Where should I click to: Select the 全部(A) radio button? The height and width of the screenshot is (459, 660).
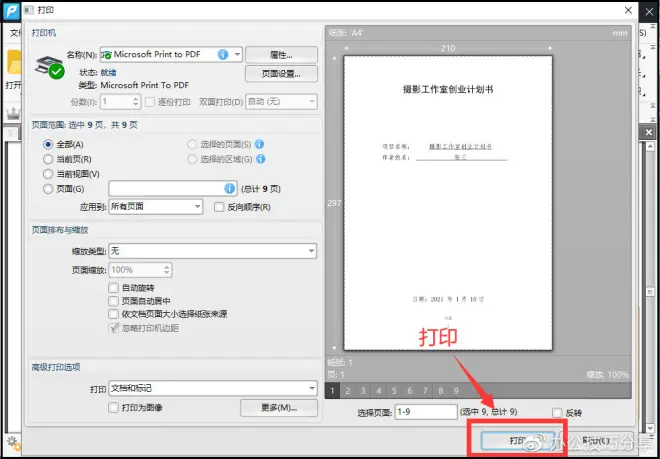tap(48, 144)
